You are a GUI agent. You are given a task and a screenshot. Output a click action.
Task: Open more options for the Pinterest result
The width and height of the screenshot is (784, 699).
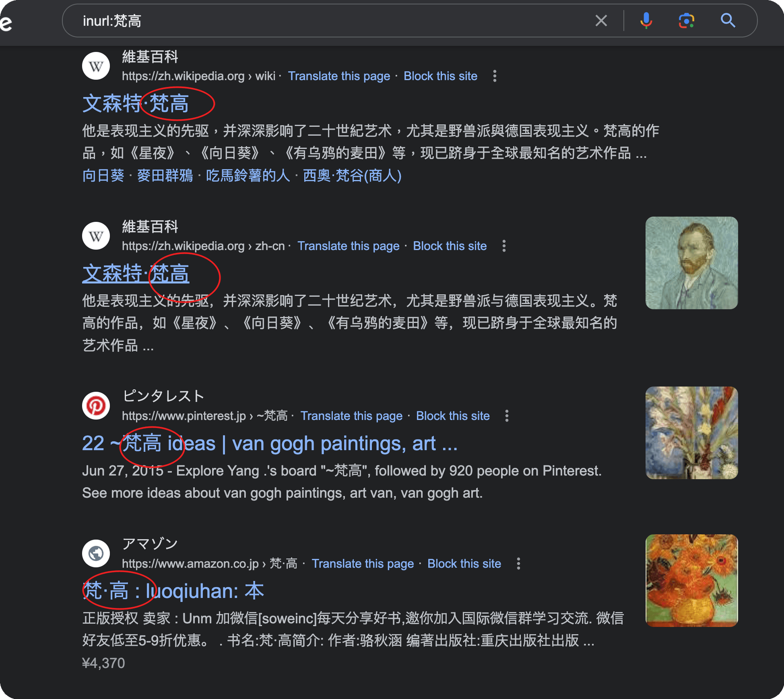507,416
